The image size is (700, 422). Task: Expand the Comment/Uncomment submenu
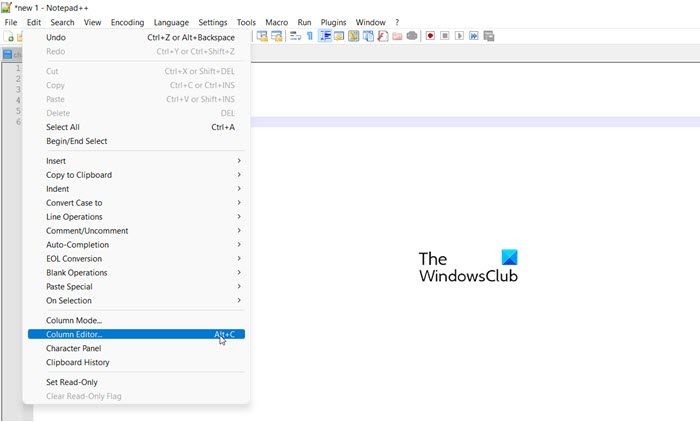click(136, 231)
